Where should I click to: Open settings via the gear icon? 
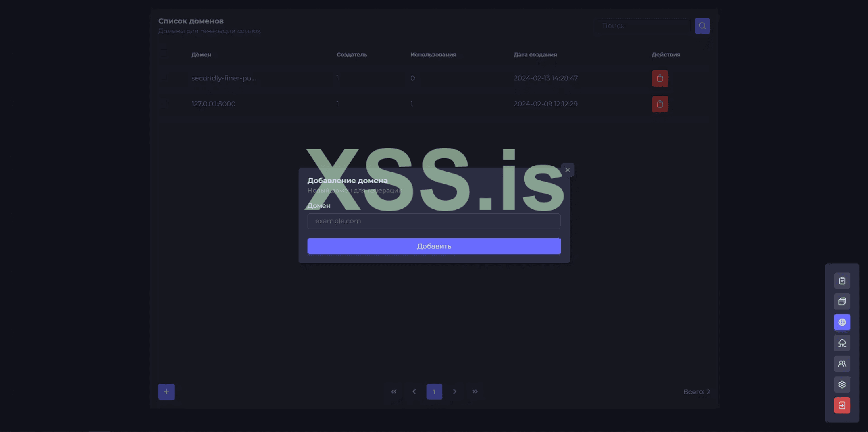(842, 385)
